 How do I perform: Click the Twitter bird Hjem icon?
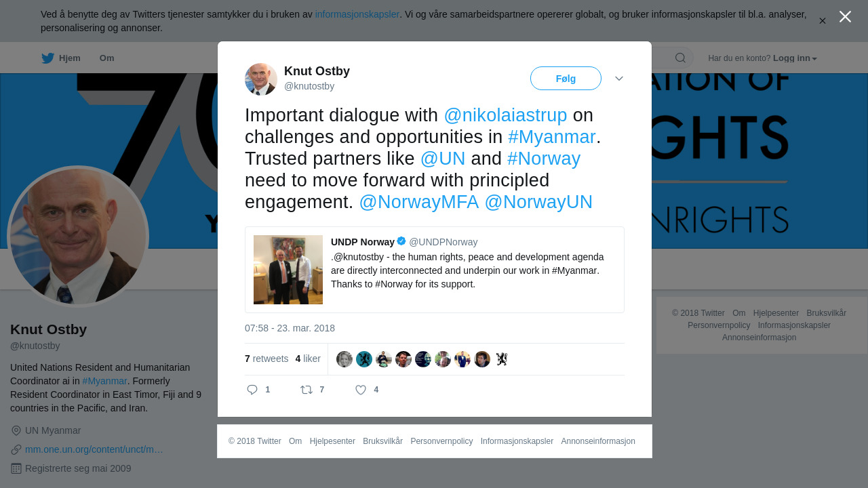tap(47, 58)
